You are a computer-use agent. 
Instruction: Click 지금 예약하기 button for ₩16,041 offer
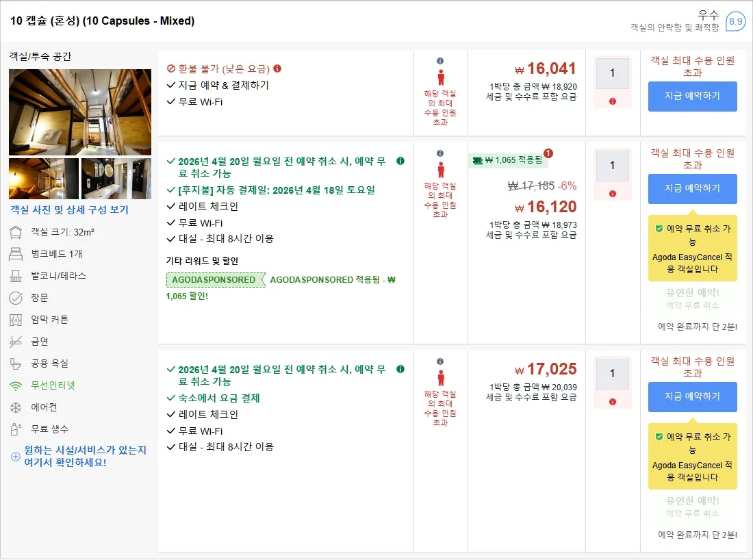pos(692,97)
